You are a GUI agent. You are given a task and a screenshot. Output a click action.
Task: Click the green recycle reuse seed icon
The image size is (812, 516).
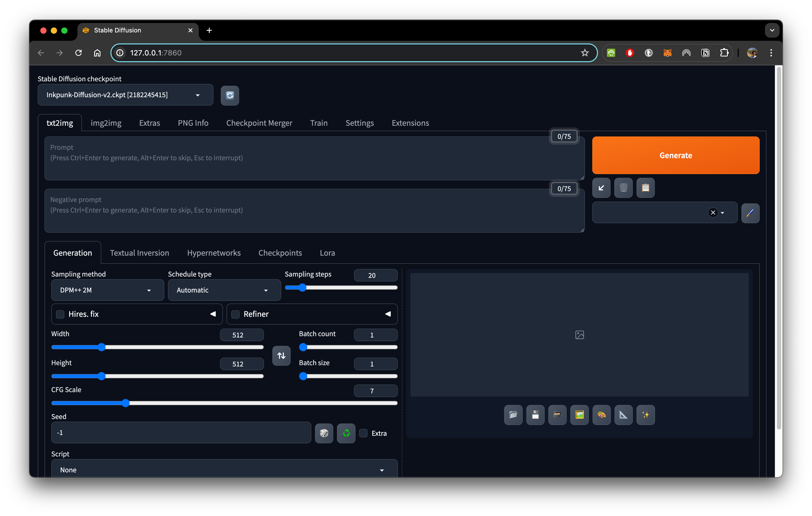click(x=346, y=433)
